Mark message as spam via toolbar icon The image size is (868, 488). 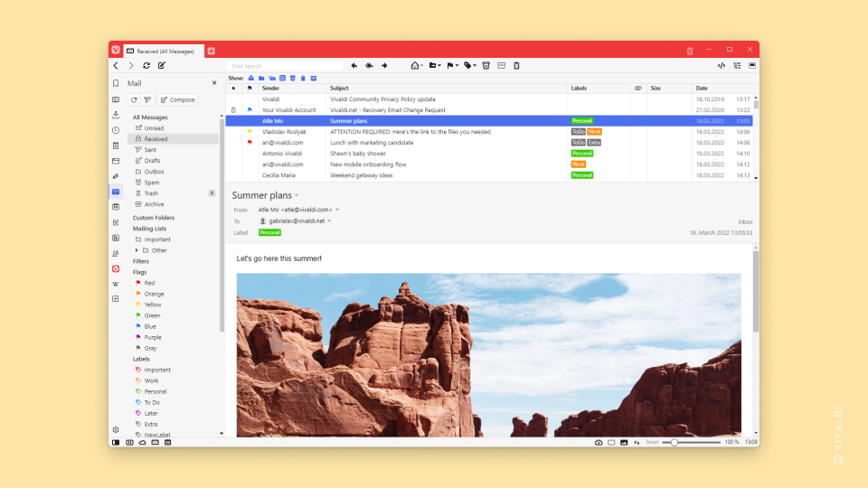pyautogui.click(x=486, y=66)
